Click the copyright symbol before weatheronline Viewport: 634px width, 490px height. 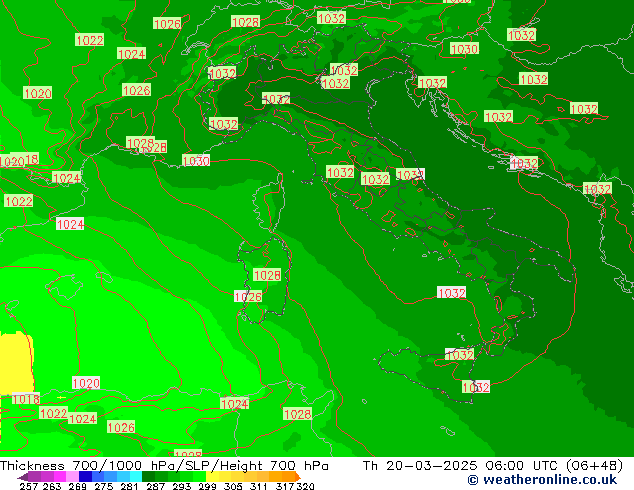point(445,480)
